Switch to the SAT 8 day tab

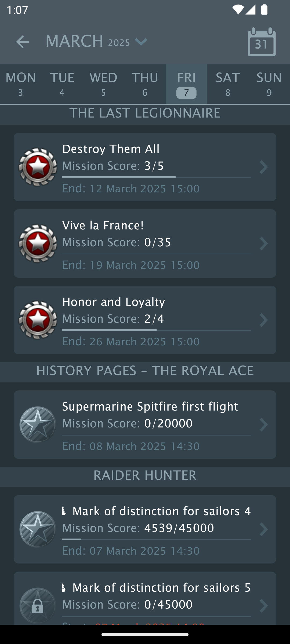[x=228, y=84]
